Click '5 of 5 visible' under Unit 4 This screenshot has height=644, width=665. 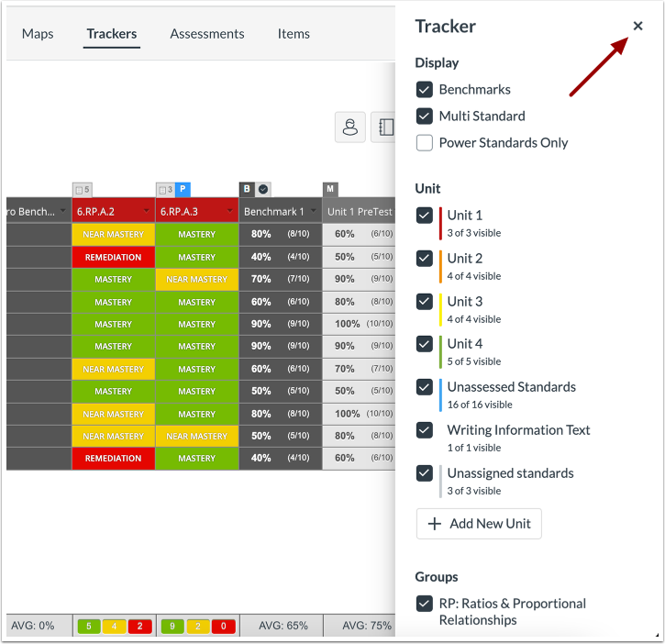(x=473, y=361)
